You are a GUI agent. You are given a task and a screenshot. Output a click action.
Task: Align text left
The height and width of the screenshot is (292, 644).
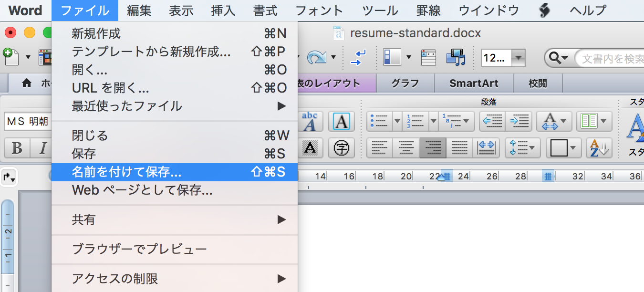click(380, 147)
